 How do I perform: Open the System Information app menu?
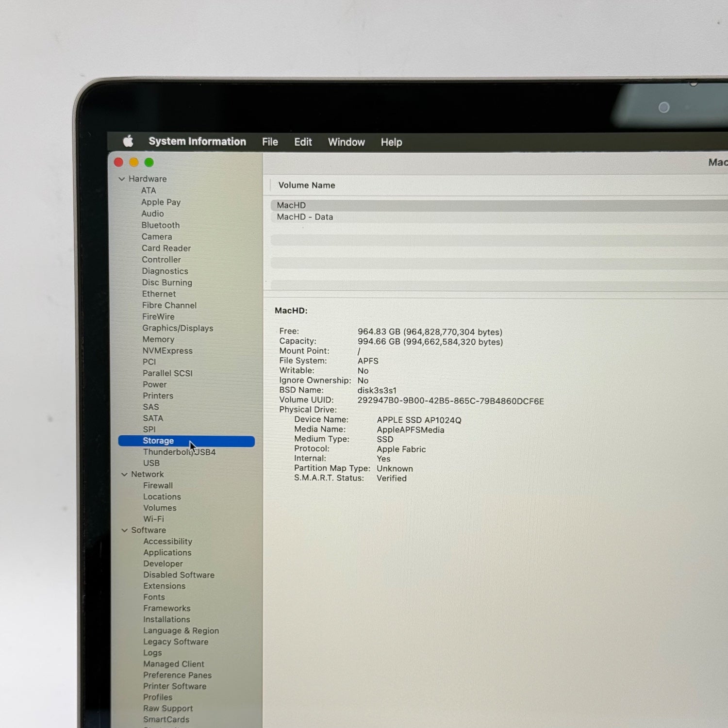(197, 142)
